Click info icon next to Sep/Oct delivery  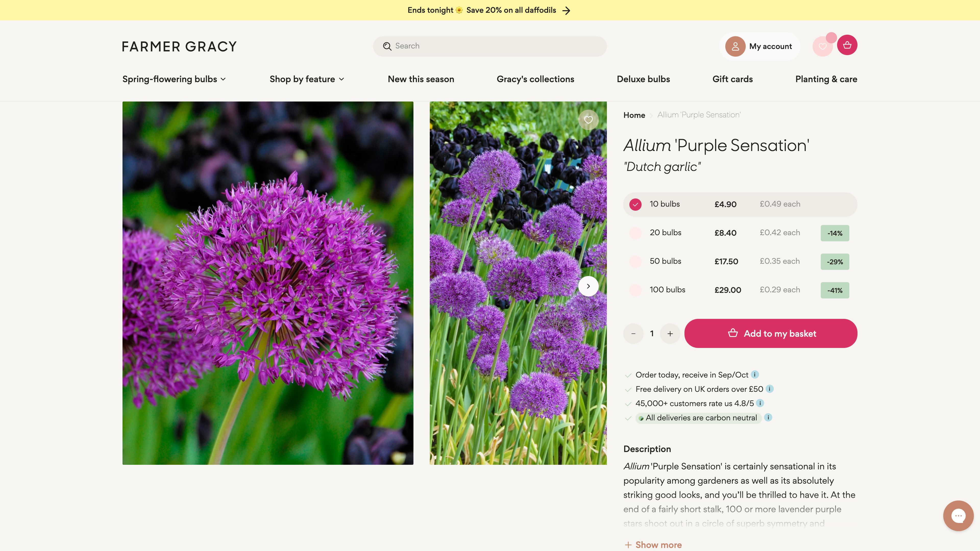point(755,374)
